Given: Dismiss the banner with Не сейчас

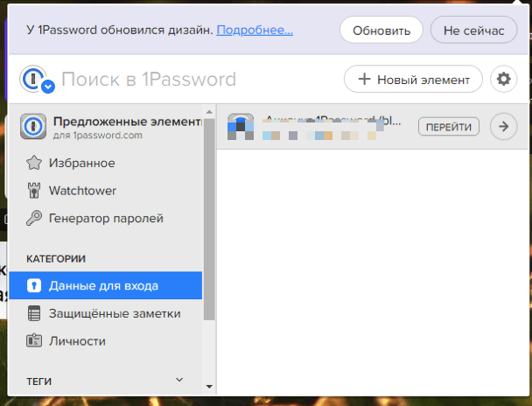Looking at the screenshot, I should click(x=473, y=31).
